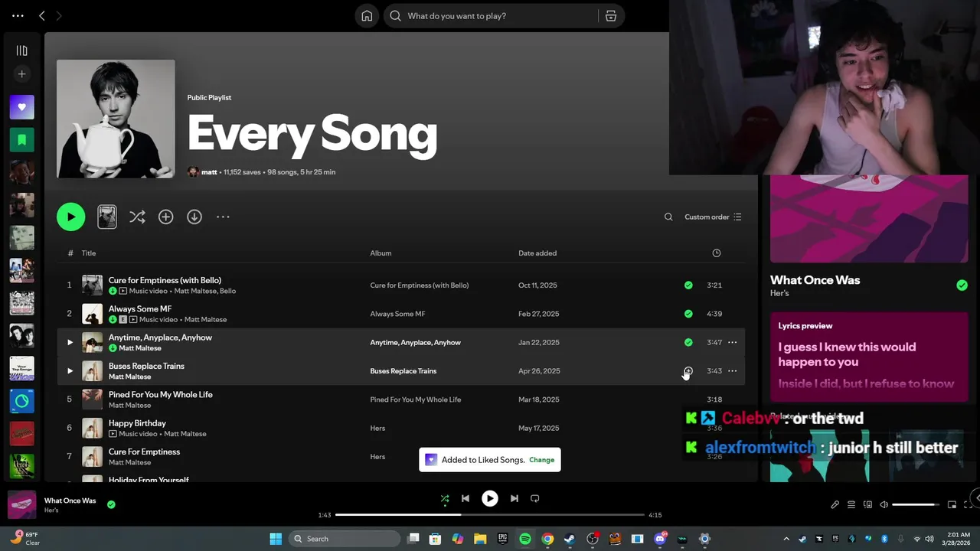
Task: Open the Matt Maltese, Bello artist link in row 1
Action: (205, 292)
